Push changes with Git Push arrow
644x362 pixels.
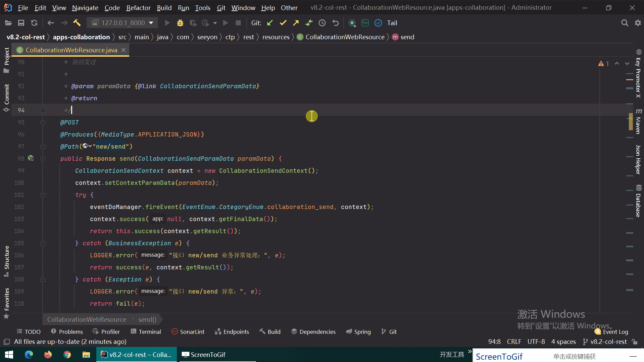click(296, 23)
